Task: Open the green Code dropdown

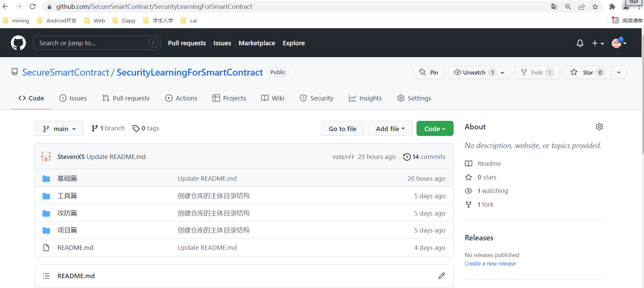Action: pos(435,128)
